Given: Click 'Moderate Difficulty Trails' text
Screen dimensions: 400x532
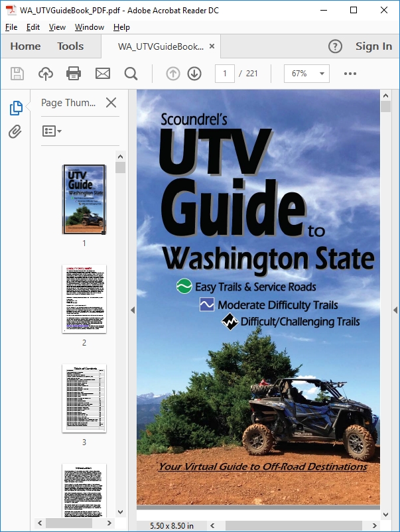Looking at the screenshot, I should pyautogui.click(x=277, y=305).
